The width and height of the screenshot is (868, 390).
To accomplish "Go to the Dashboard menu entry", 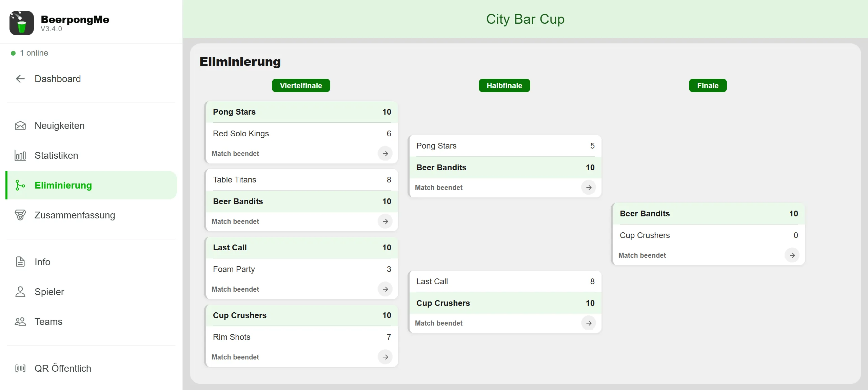I will [92, 79].
